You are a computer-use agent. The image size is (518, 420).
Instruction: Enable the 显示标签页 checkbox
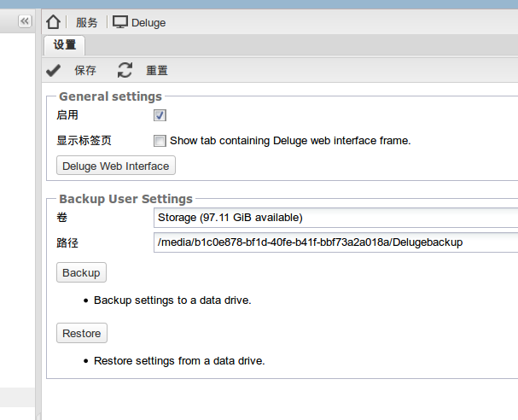click(x=160, y=140)
